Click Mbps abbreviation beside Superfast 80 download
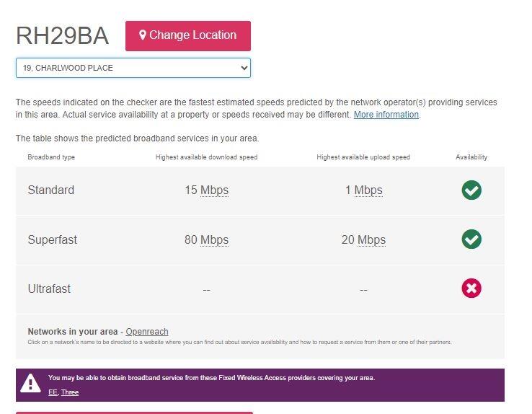 214,239
